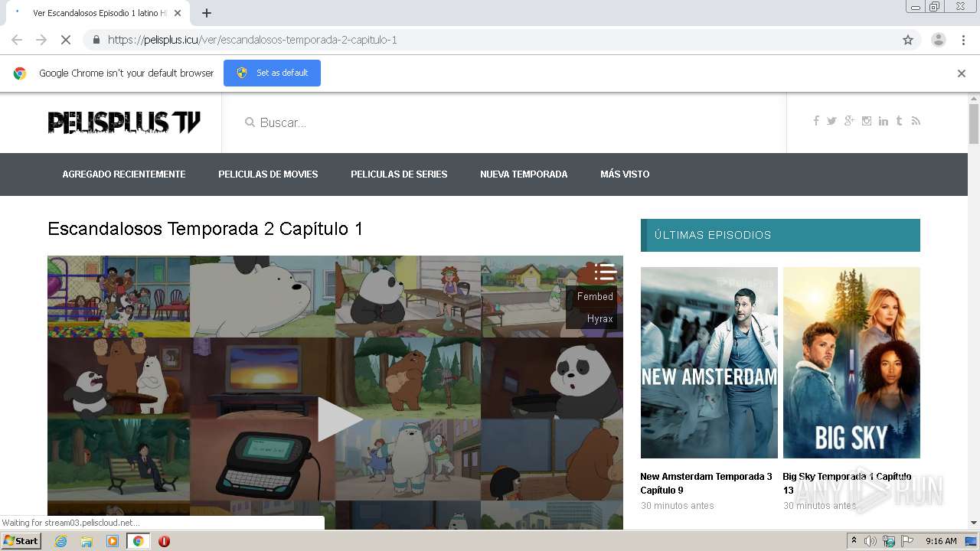Open the video server list icon
The width and height of the screenshot is (980, 551).
point(605,272)
